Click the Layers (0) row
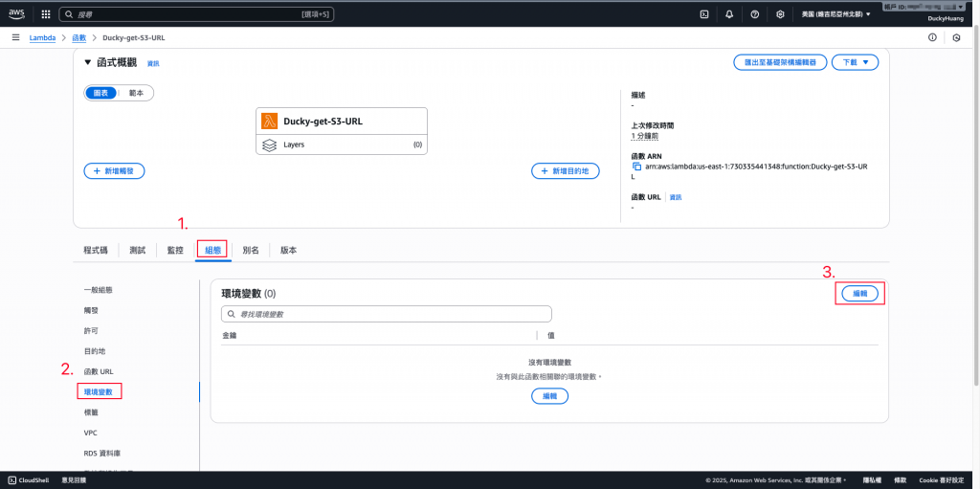 click(342, 144)
